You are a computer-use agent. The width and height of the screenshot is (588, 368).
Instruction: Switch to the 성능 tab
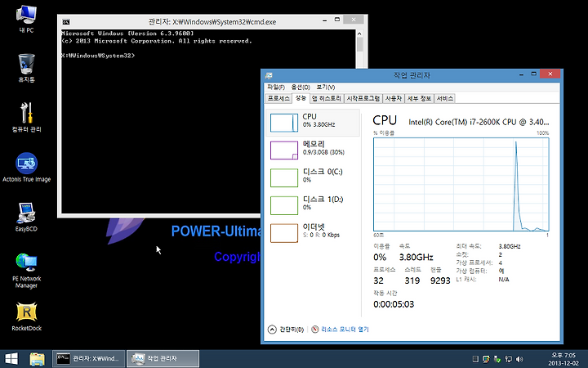coord(301,98)
